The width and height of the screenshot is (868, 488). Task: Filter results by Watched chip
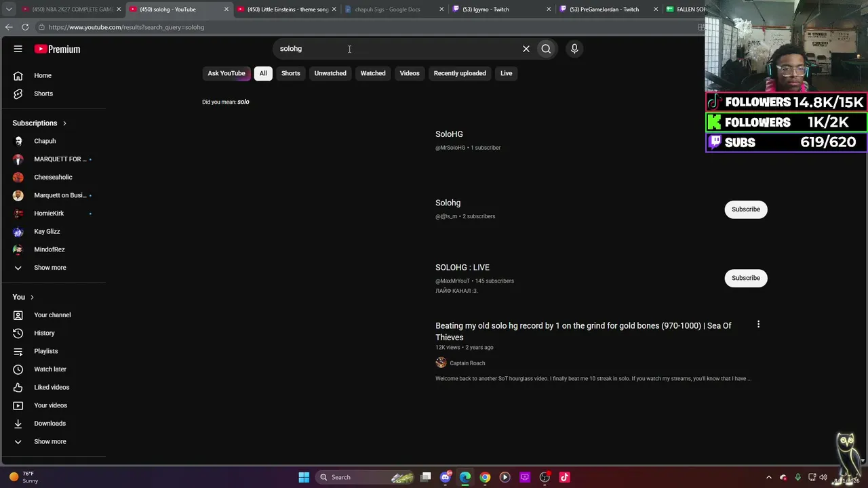(x=373, y=73)
